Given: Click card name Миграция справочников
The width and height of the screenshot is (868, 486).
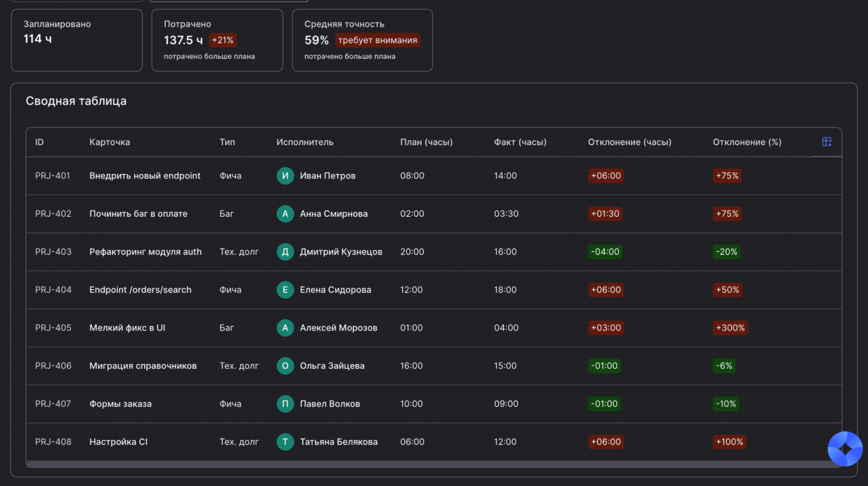Looking at the screenshot, I should point(143,366).
